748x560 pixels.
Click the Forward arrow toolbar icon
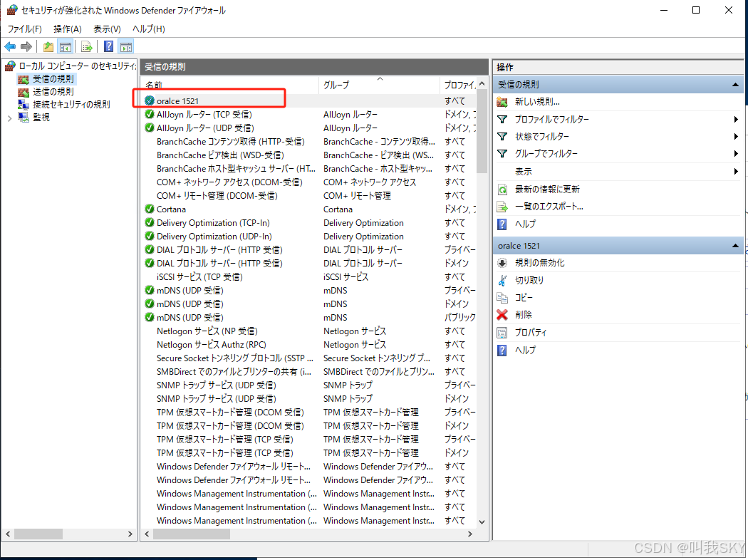[x=26, y=47]
